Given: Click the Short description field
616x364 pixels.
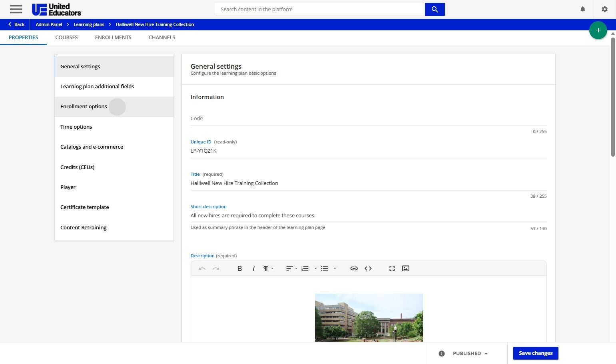Looking at the screenshot, I should 369,216.
